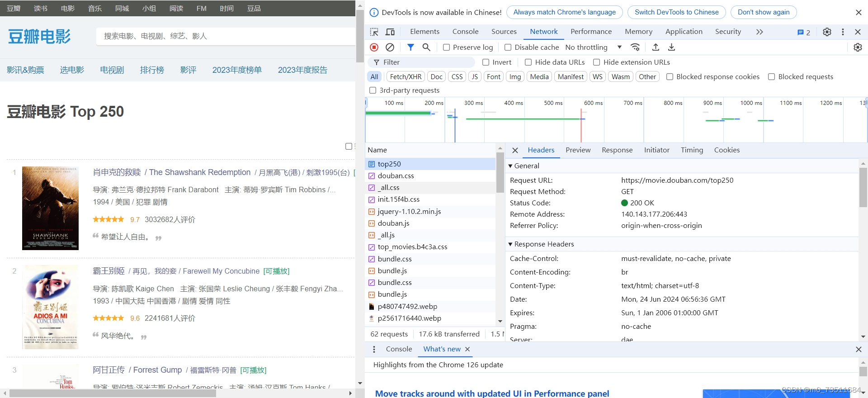868x398 pixels.
Task: Toggle Hide extension URLs checkbox
Action: tap(596, 62)
